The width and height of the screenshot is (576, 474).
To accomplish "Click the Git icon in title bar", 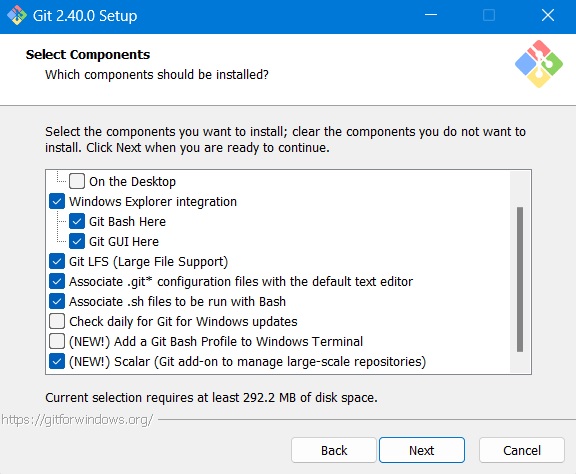I will point(17,15).
